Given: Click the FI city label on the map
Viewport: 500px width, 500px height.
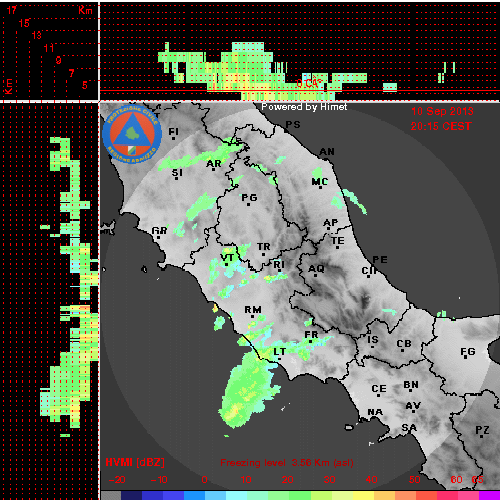Looking at the screenshot, I should pyautogui.click(x=173, y=132).
